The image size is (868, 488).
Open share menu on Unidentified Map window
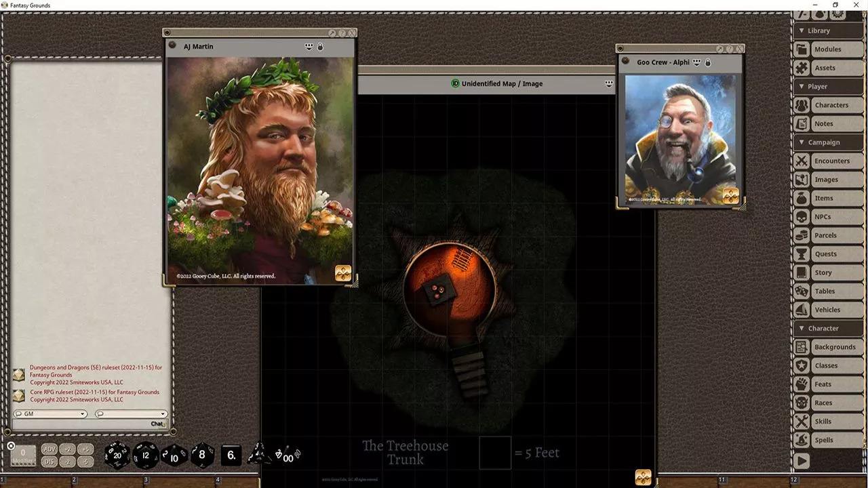pos(609,83)
